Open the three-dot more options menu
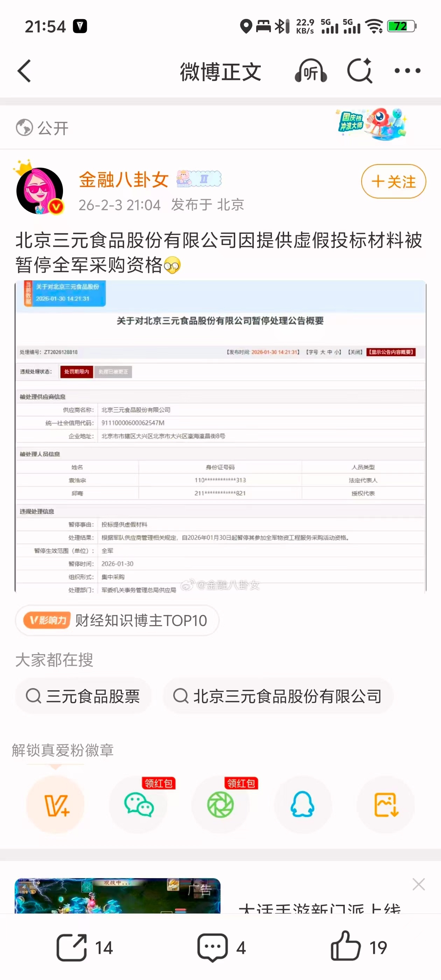Image resolution: width=441 pixels, height=980 pixels. coord(407,71)
